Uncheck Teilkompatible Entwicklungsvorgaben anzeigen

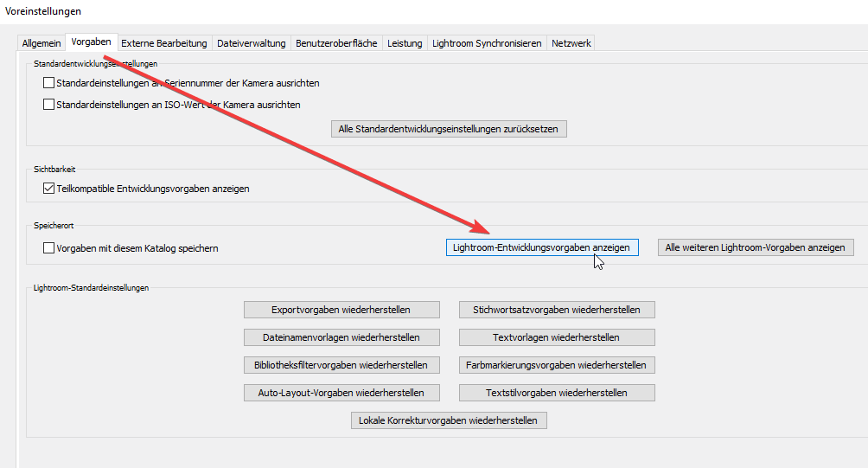coord(49,189)
